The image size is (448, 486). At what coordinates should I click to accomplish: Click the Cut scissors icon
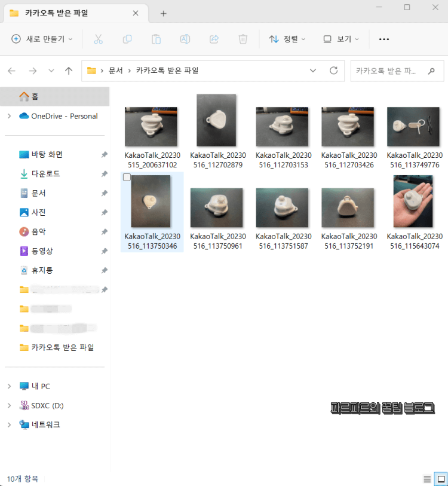[98, 39]
